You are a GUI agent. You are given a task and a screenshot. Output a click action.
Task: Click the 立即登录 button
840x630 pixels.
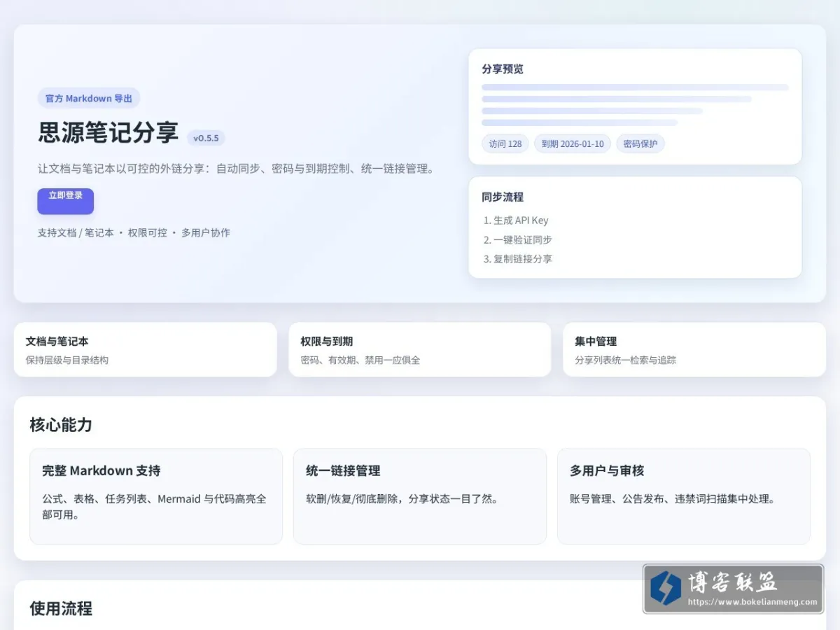coord(65,201)
